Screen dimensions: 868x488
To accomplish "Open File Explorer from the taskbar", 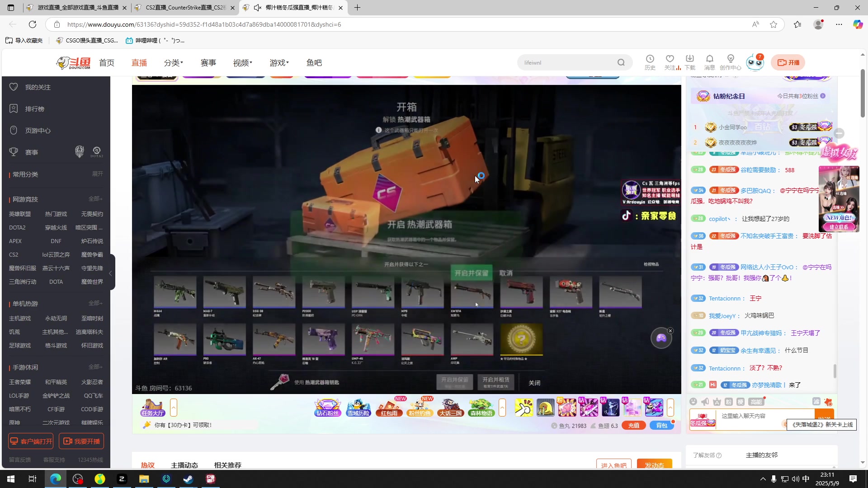I will 144,479.
